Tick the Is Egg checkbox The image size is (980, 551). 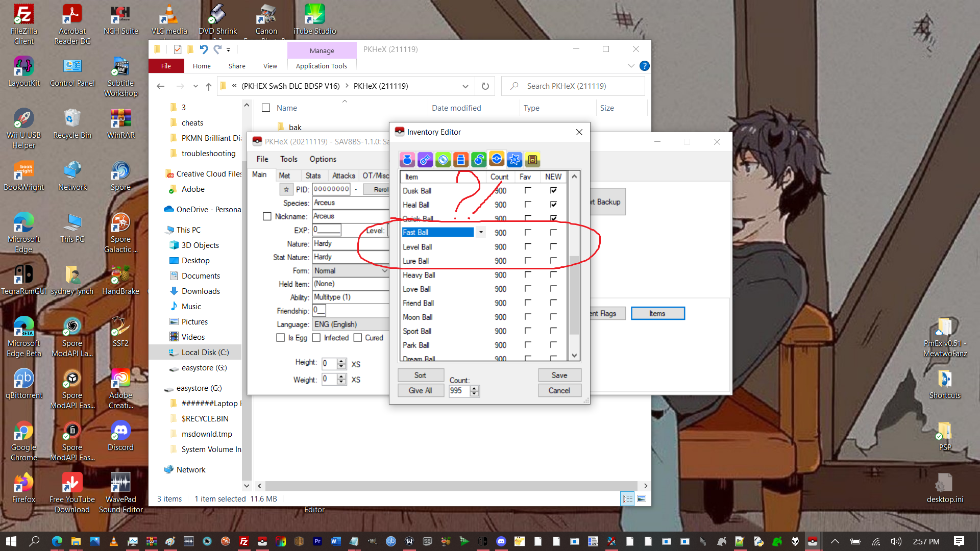(280, 338)
